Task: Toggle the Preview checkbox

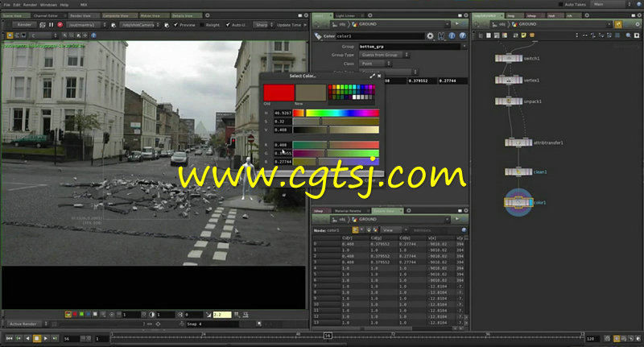Action: coord(175,25)
